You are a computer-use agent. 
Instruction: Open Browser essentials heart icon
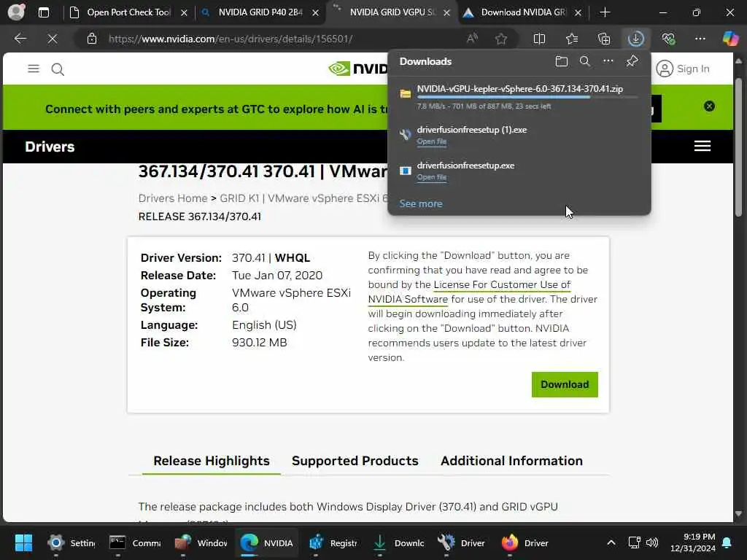pyautogui.click(x=668, y=39)
